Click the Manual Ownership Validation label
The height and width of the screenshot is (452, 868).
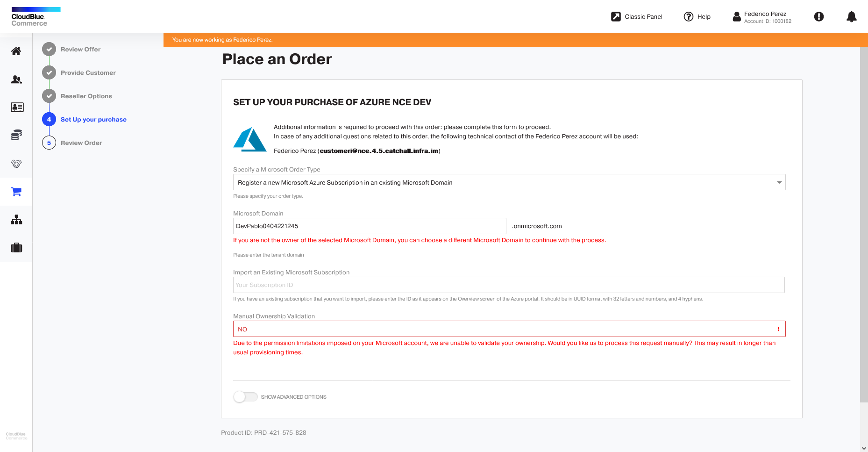[x=274, y=316]
